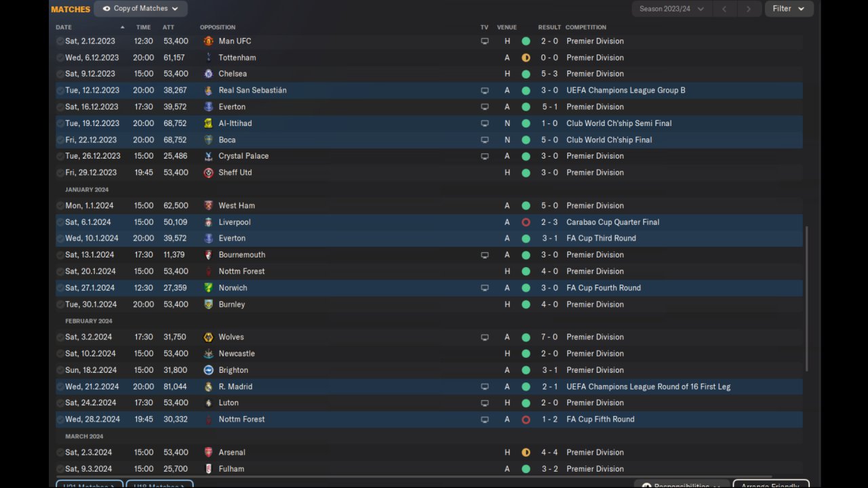Click the Chelsea club badge
868x488 pixels.
pyautogui.click(x=208, y=74)
